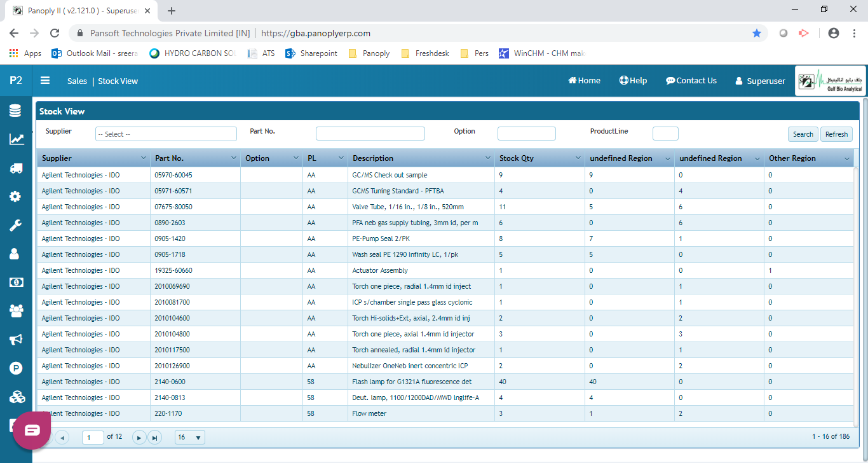Image resolution: width=868 pixels, height=463 pixels.
Task: Click the browser address bar URL
Action: click(x=316, y=33)
